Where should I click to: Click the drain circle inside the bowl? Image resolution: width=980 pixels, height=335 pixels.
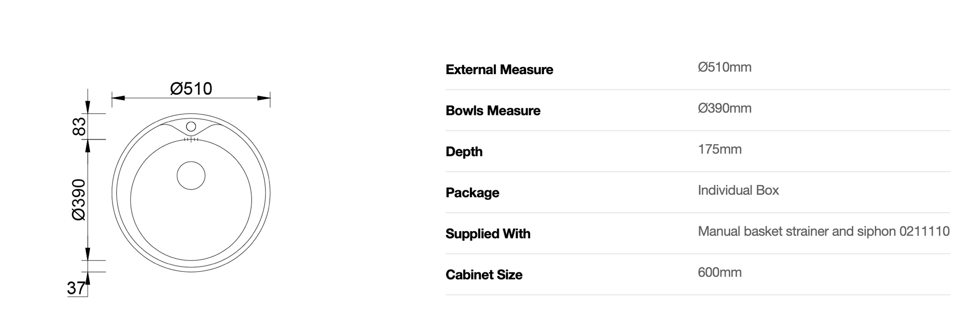pos(191,175)
